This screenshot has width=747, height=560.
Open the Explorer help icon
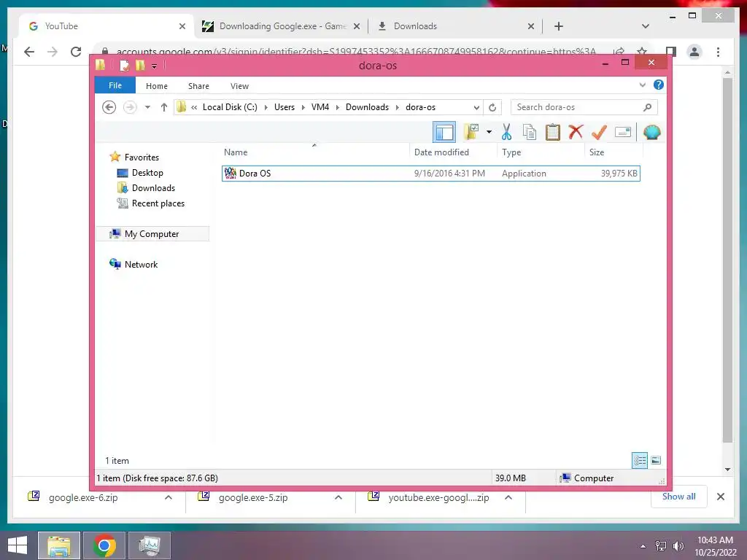point(659,85)
